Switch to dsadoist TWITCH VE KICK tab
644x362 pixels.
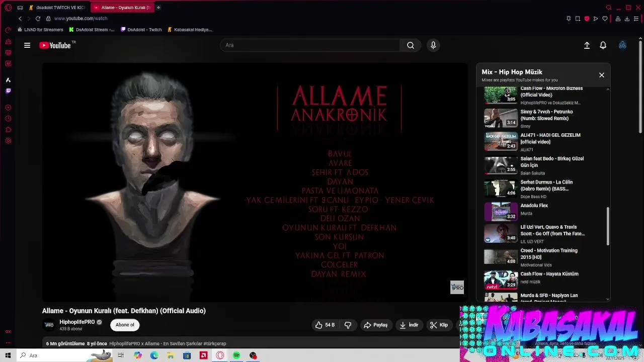tap(57, 8)
